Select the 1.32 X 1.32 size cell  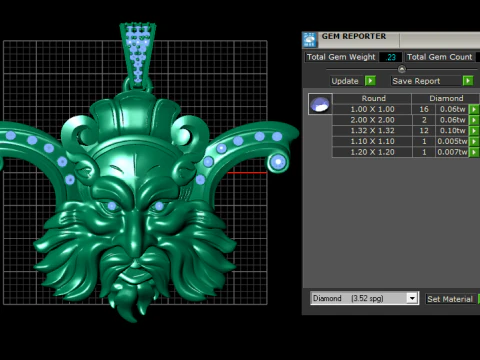[x=372, y=130]
